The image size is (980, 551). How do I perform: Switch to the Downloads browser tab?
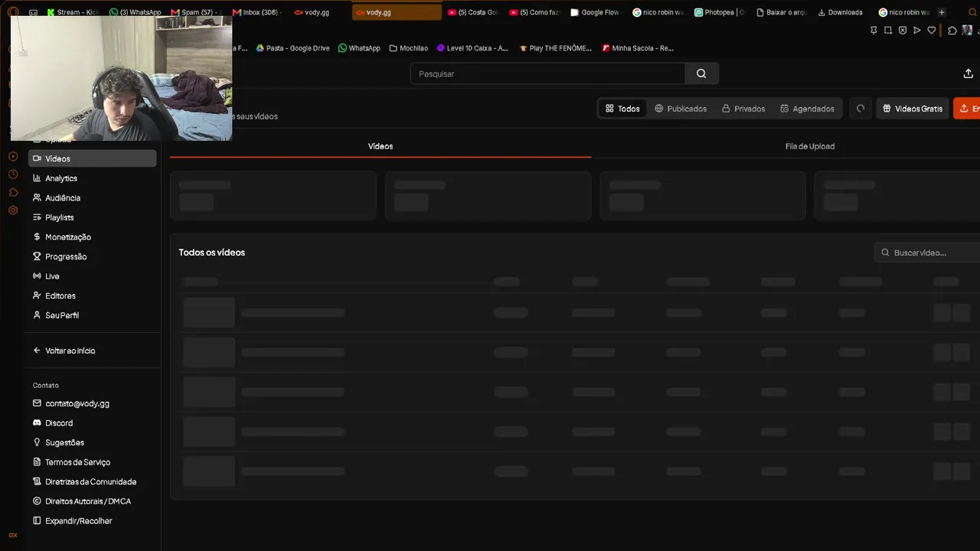click(x=842, y=12)
